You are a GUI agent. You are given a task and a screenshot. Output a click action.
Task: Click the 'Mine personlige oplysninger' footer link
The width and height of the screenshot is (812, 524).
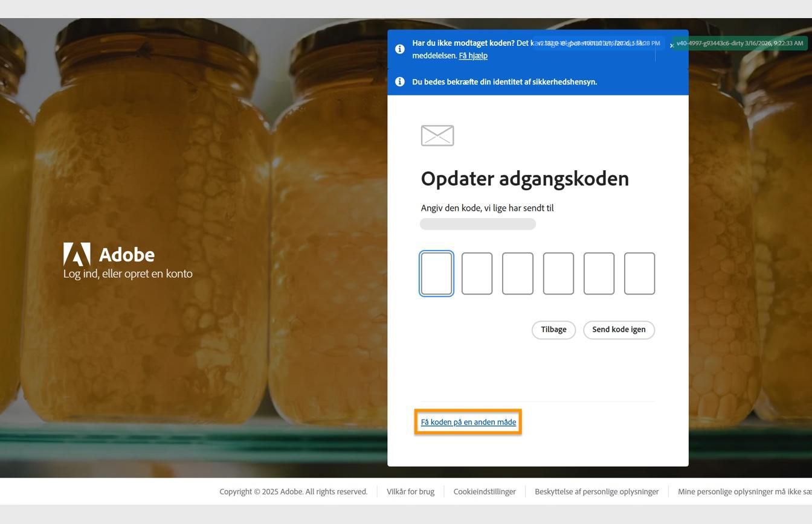pos(743,491)
